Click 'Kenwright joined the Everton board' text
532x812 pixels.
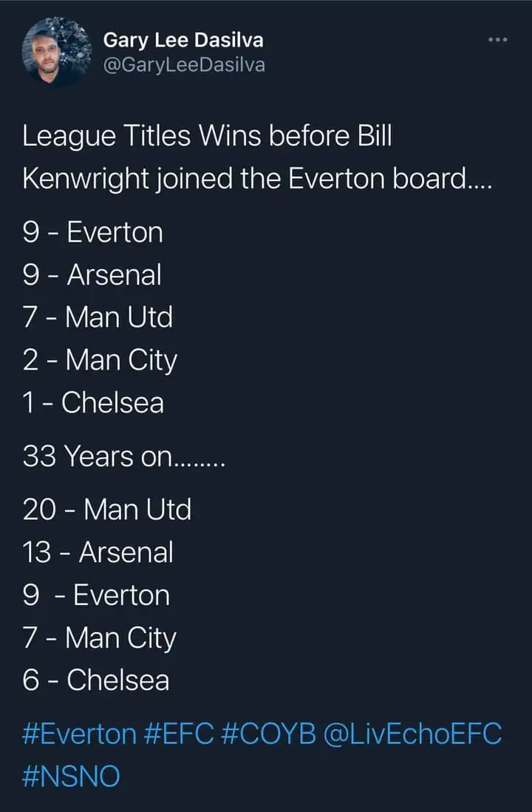pyautogui.click(x=257, y=179)
